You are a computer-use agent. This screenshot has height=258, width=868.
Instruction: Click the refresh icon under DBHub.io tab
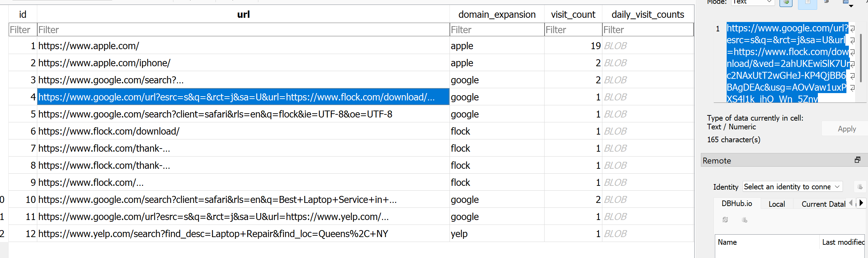click(x=725, y=220)
